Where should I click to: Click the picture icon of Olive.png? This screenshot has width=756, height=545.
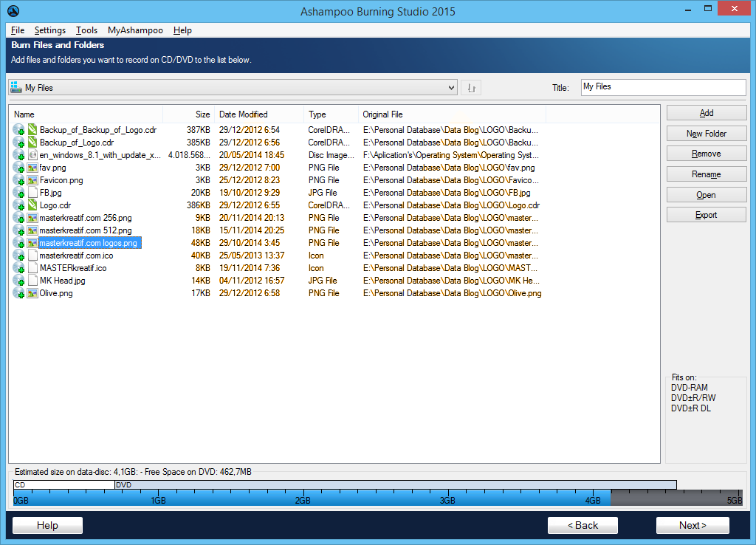[x=32, y=292]
